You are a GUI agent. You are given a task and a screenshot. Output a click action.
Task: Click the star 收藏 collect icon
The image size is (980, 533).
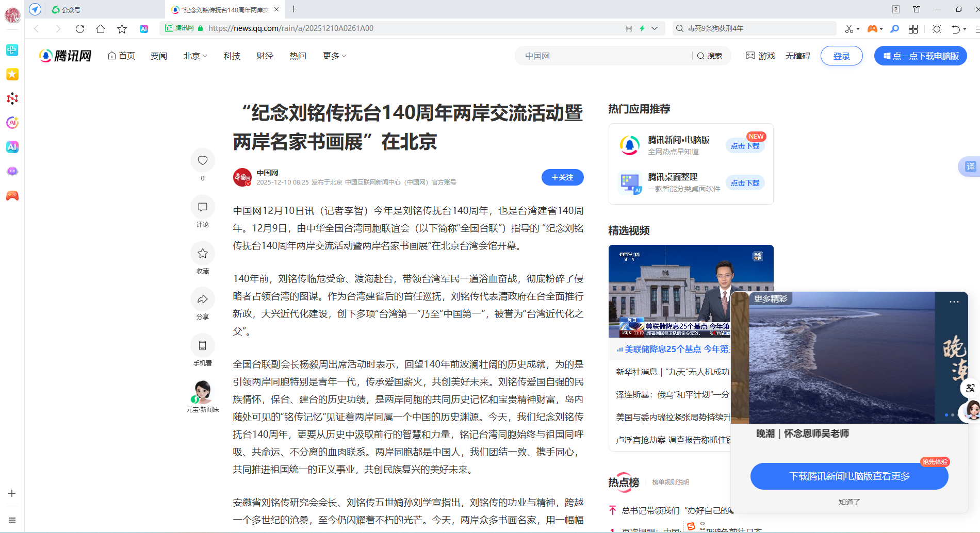click(x=202, y=253)
